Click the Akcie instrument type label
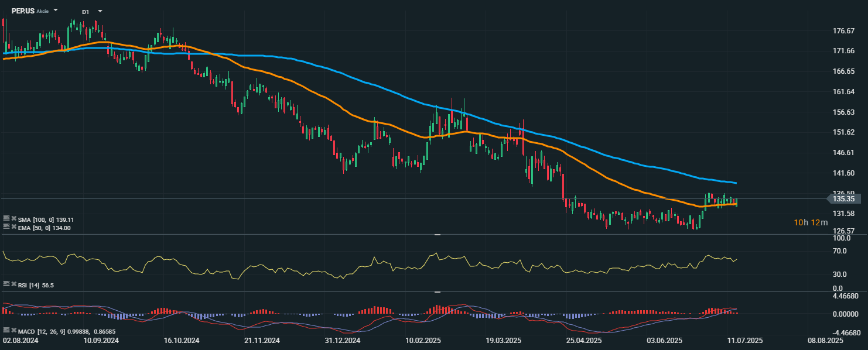 point(43,11)
